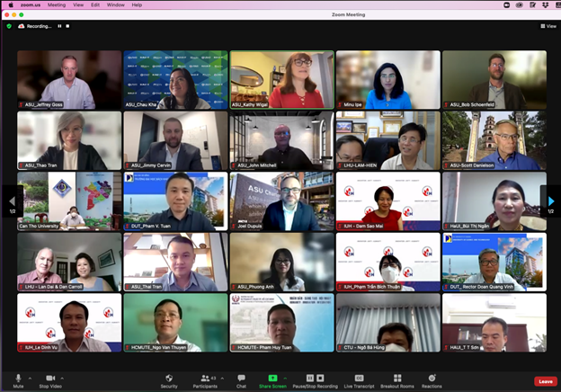Open the audio options arrow beside Mute
Image resolution: width=561 pixels, height=392 pixels.
pyautogui.click(x=30, y=378)
